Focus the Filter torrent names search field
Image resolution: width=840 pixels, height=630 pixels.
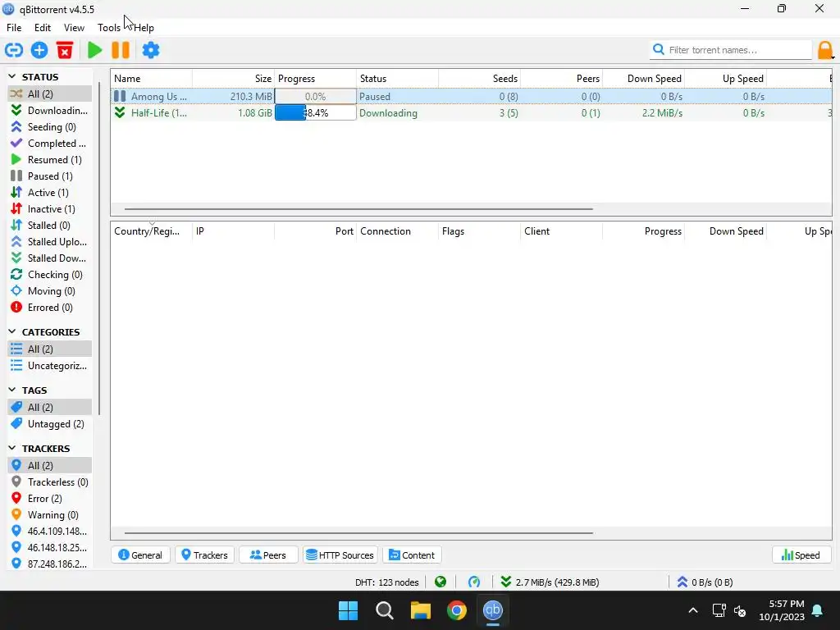(x=732, y=50)
